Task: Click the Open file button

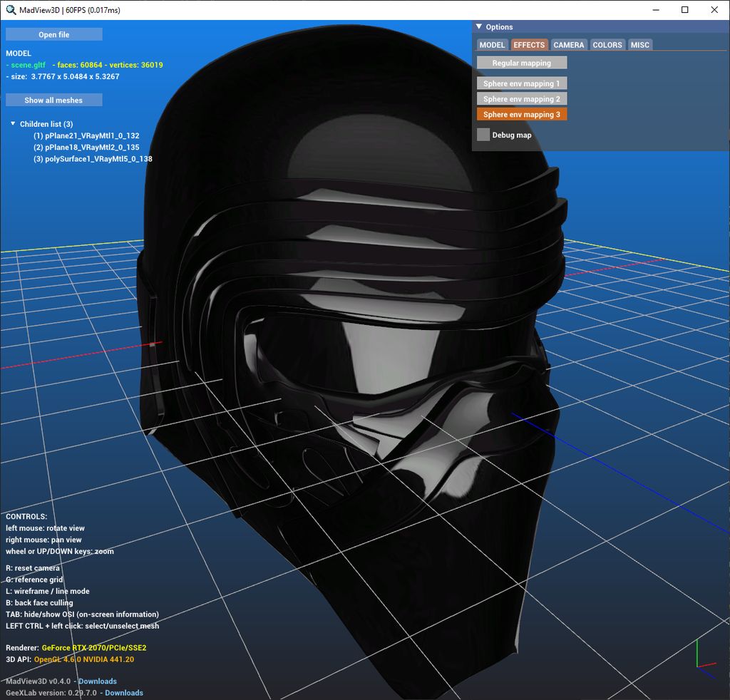Action: point(54,34)
